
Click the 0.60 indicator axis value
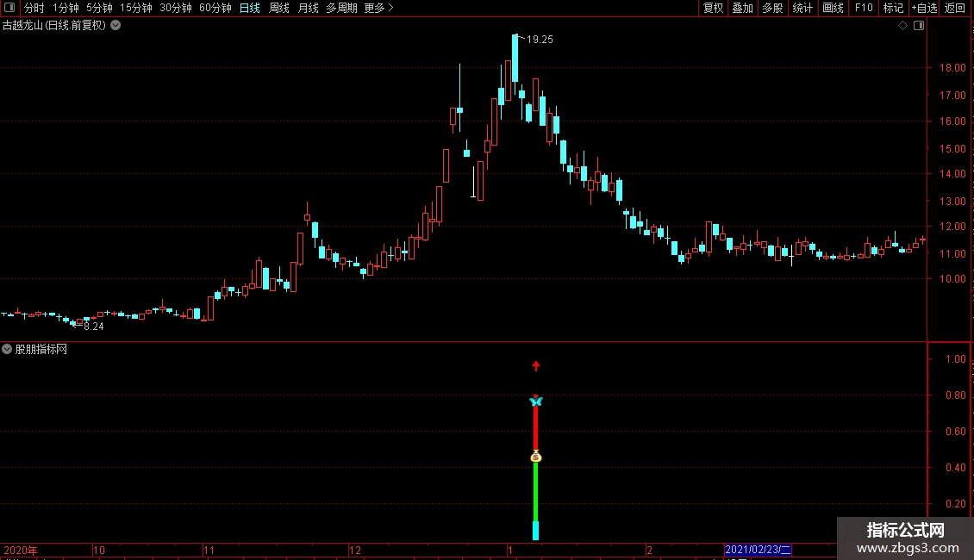pos(955,431)
